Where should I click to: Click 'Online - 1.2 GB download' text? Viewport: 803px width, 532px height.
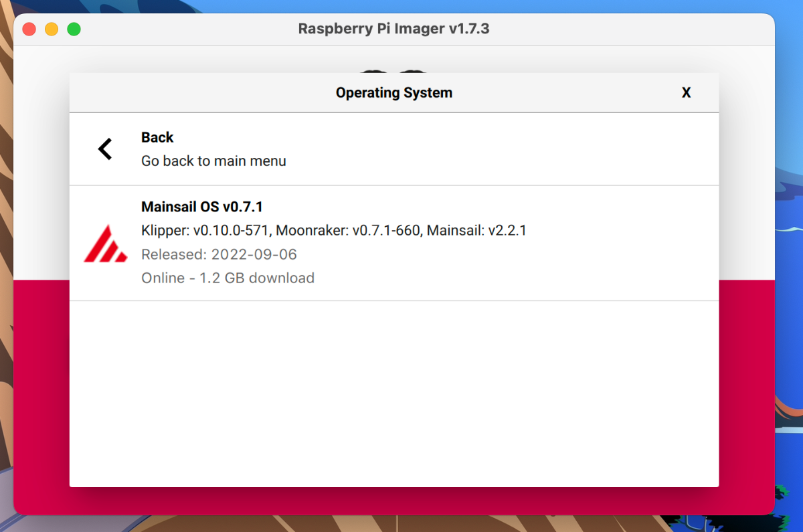point(228,278)
